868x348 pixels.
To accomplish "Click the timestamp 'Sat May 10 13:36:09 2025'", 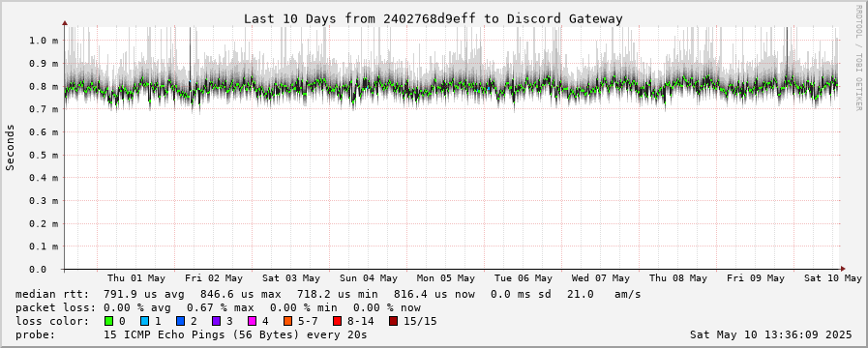I will [771, 334].
